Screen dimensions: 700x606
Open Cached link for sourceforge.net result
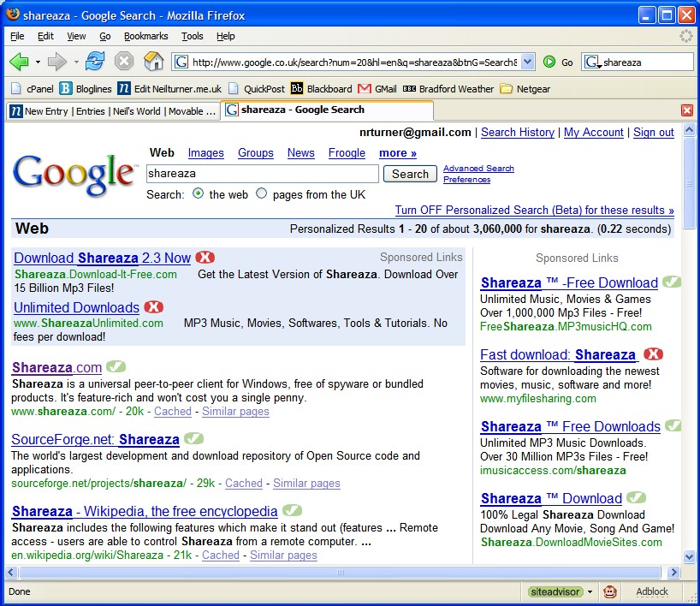click(244, 484)
